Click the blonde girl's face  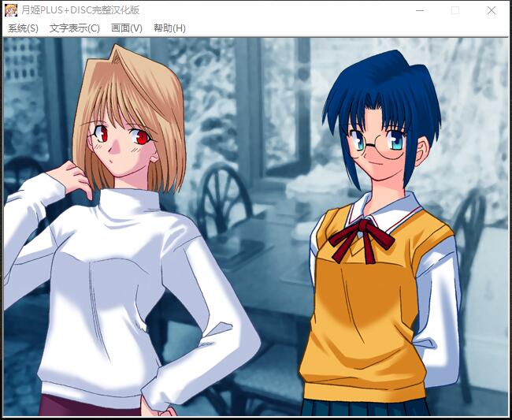[x=122, y=142]
